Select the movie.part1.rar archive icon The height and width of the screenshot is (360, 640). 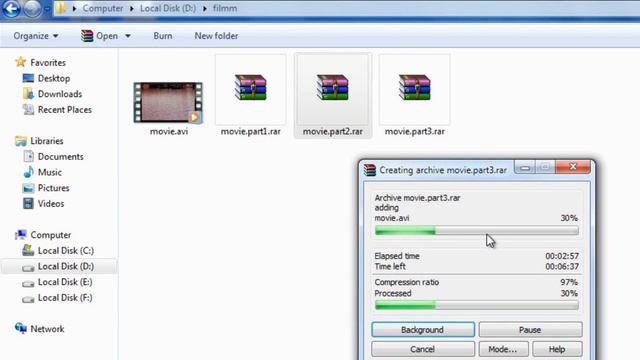[x=251, y=87]
